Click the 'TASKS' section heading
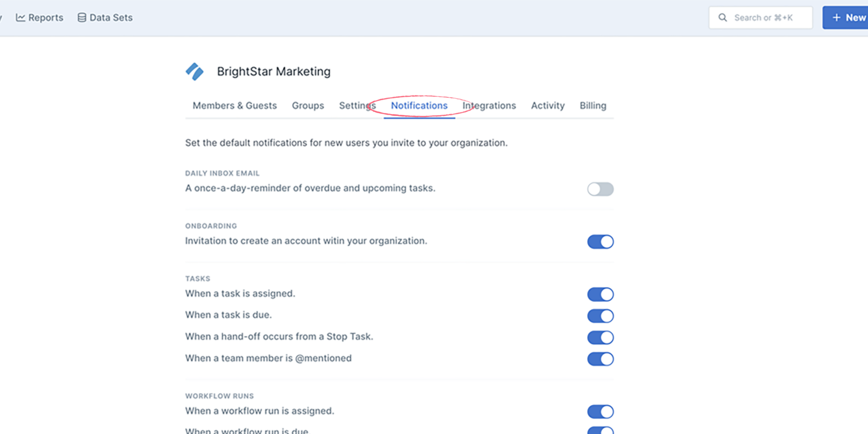868x434 pixels. (198, 279)
